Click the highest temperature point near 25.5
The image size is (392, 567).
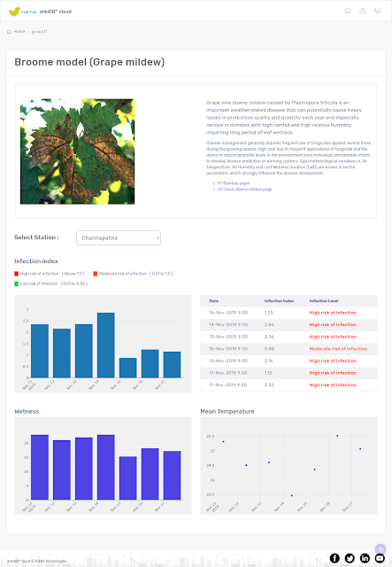pyautogui.click(x=337, y=436)
